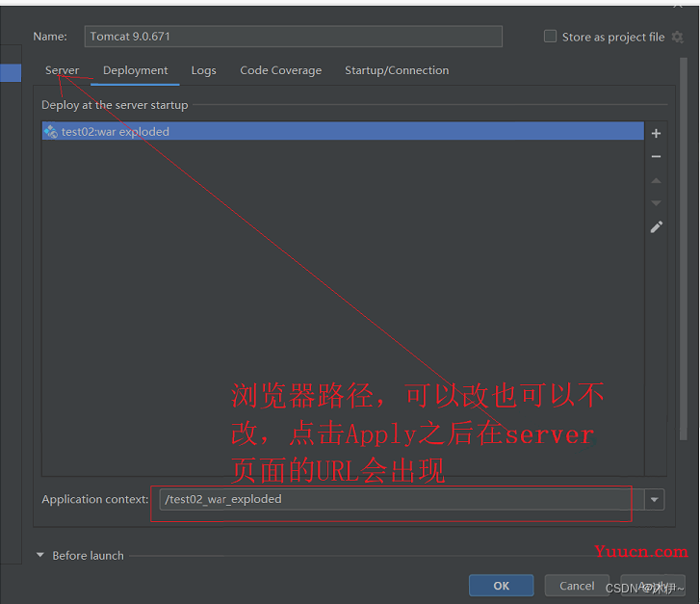700x604 pixels.
Task: Switch to the Server tab
Action: point(62,70)
